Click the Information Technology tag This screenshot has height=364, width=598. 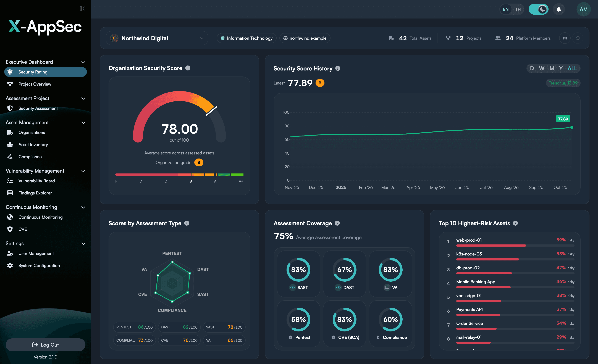tap(246, 38)
